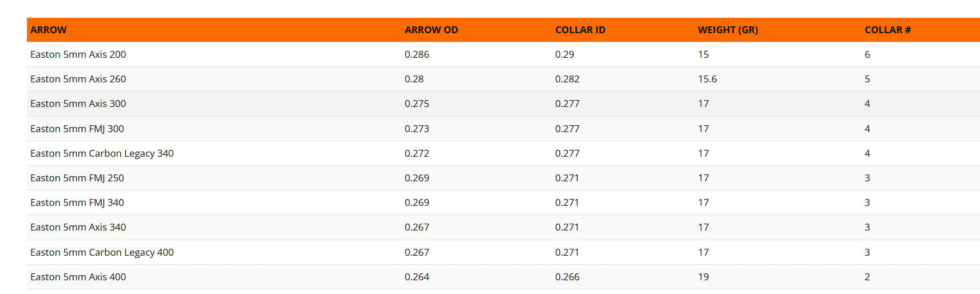Click the 19 weight value
980x294 pixels.
tap(704, 277)
